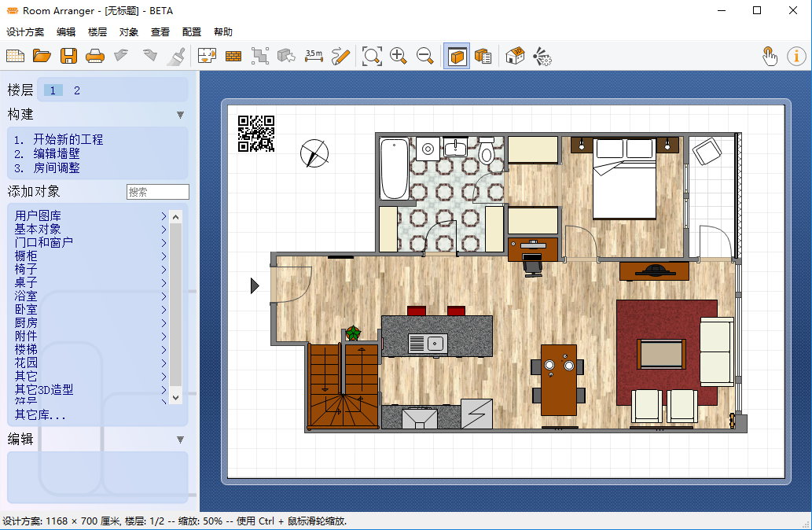Viewport: 812px width, 530px height.
Task: Switch to floor 2
Action: (77, 90)
